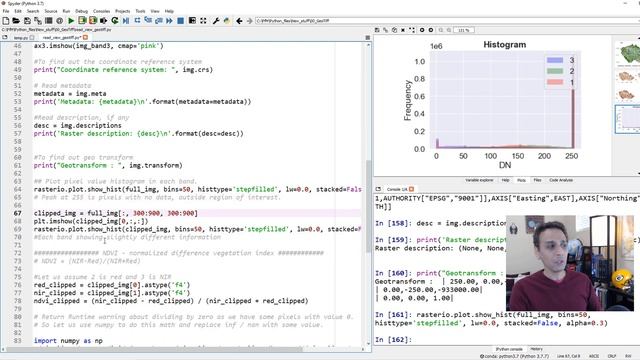Click the editor vertical scrollbar
Screen dimensions: 640x360
pos(368,206)
